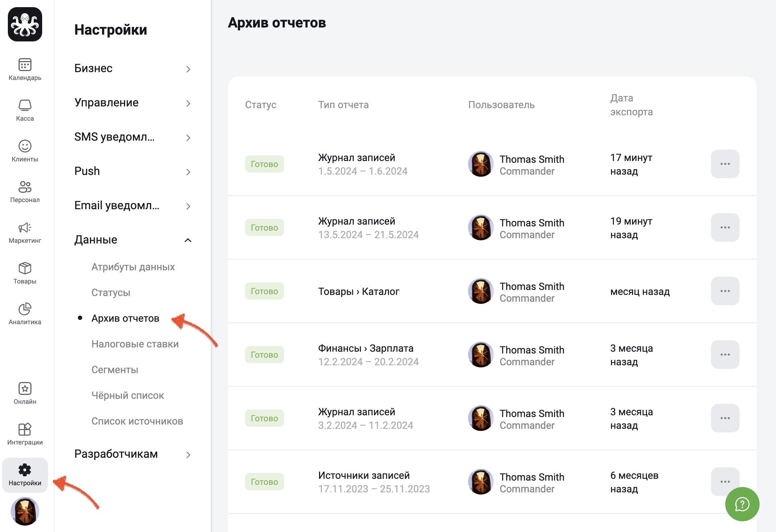Select Архив отчетов submenu item
This screenshot has height=532, width=776.
[x=125, y=318]
